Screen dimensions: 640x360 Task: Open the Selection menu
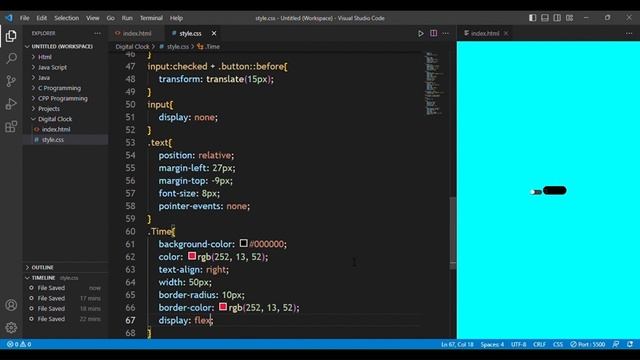(67, 18)
